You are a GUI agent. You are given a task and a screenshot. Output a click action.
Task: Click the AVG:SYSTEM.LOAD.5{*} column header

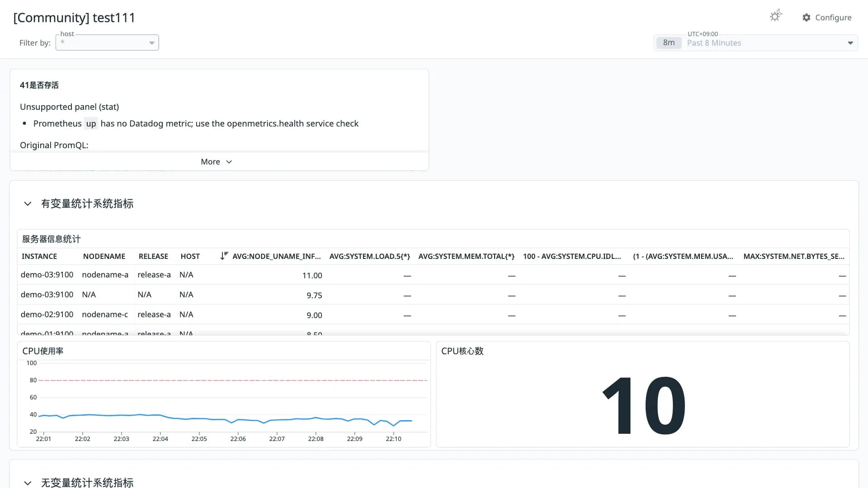(x=369, y=256)
